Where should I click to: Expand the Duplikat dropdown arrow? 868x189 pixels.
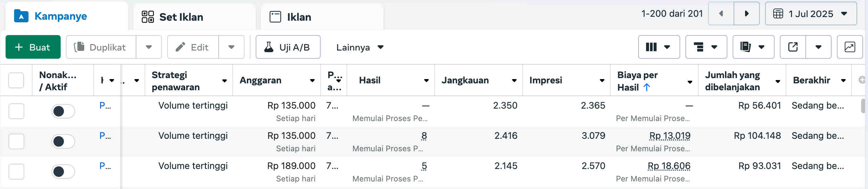[x=148, y=47]
